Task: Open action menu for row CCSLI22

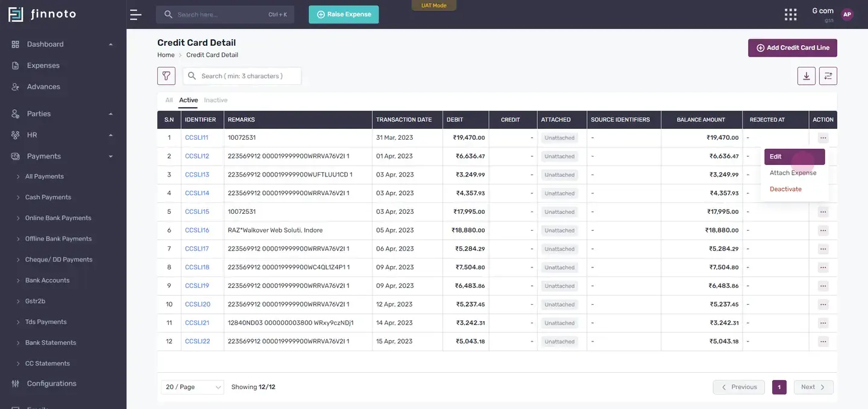Action: pos(823,342)
